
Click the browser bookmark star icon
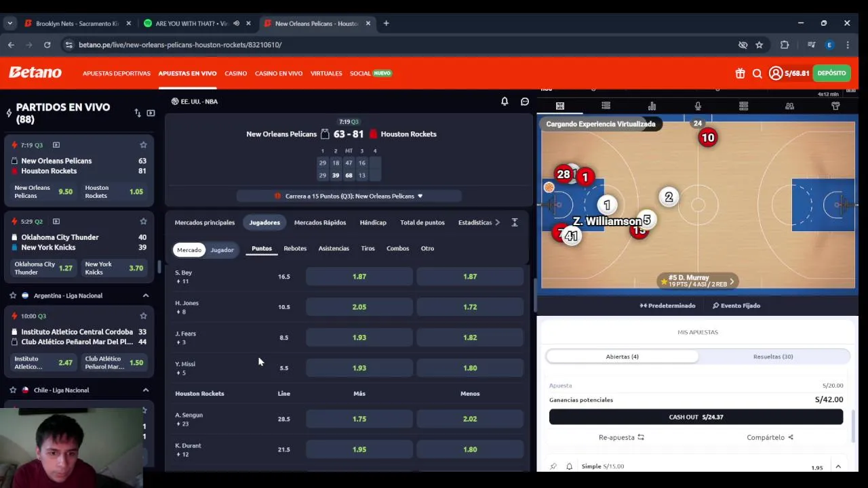pyautogui.click(x=759, y=45)
